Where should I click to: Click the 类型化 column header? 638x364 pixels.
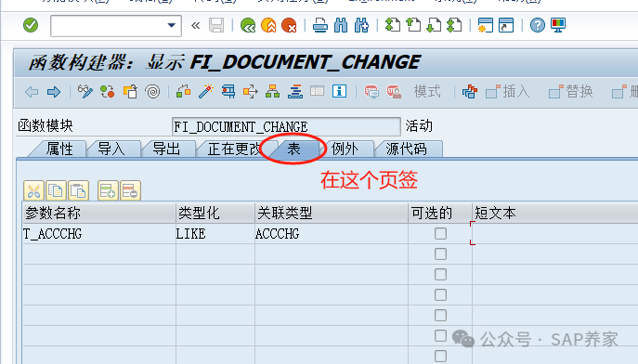pos(215,214)
